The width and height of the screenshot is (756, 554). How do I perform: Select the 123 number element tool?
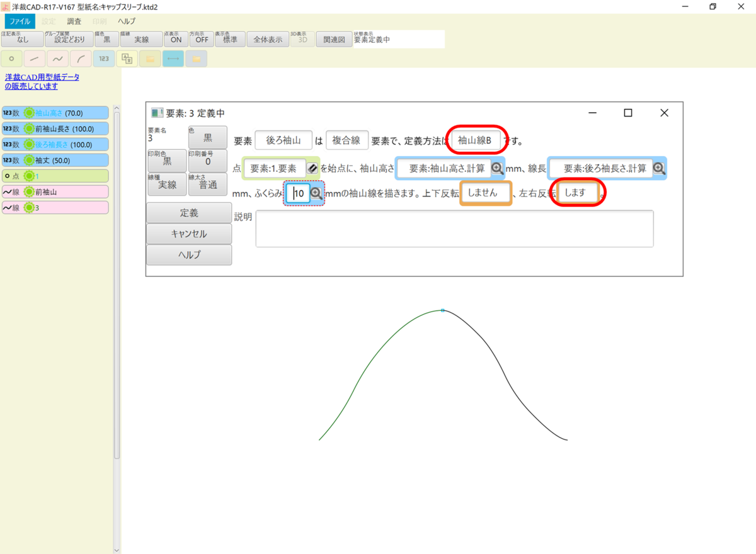(103, 58)
